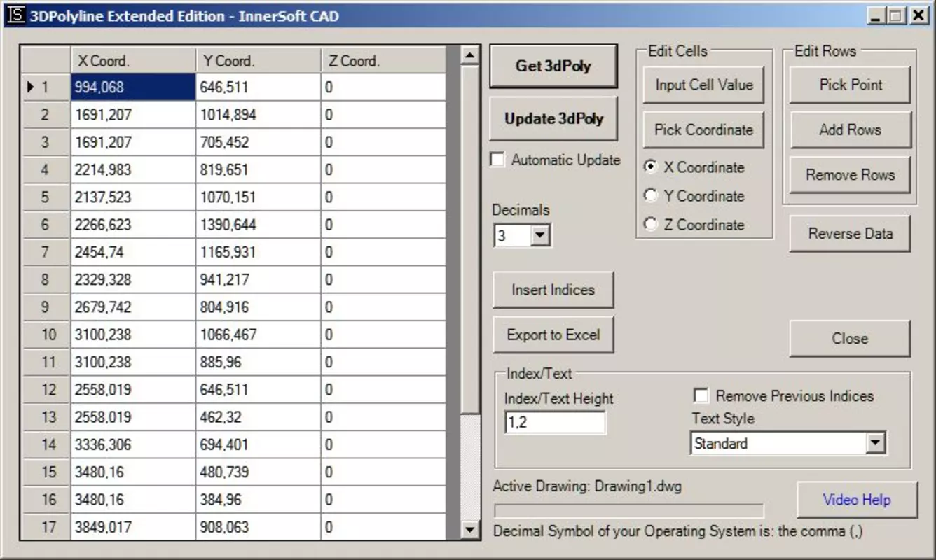Viewport: 936px width, 560px height.
Task: Click Z Coord. cell in row 8
Action: (x=383, y=280)
